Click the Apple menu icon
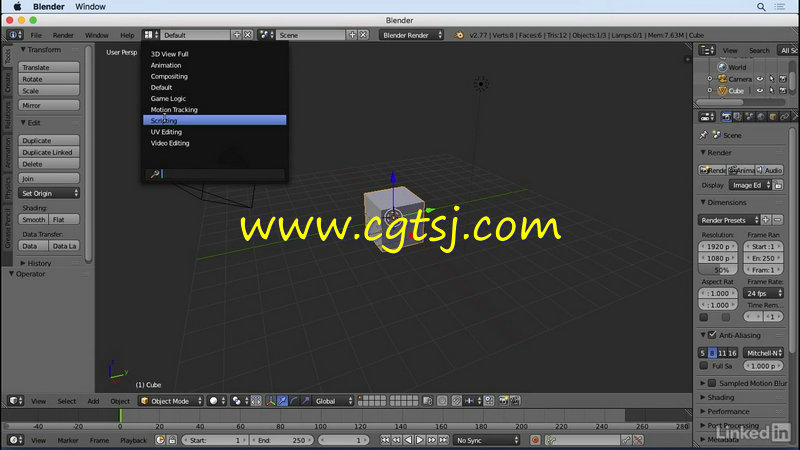Image resolution: width=800 pixels, height=450 pixels. tap(17, 7)
